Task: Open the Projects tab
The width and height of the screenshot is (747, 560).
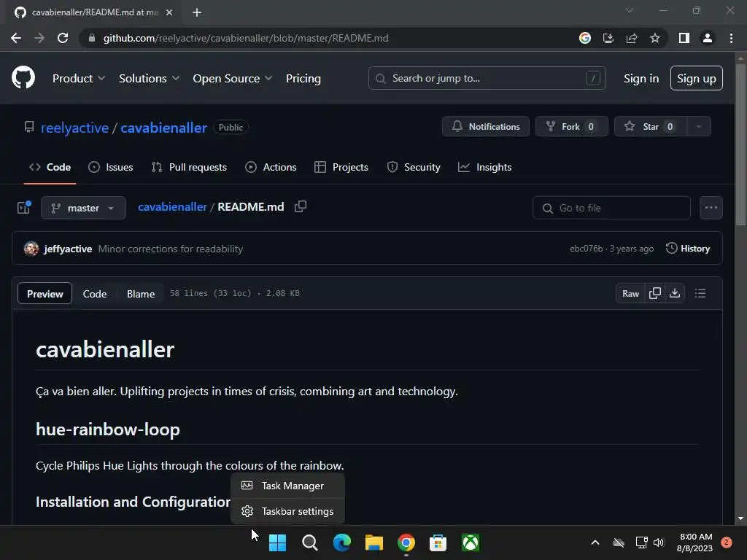Action: click(x=341, y=167)
